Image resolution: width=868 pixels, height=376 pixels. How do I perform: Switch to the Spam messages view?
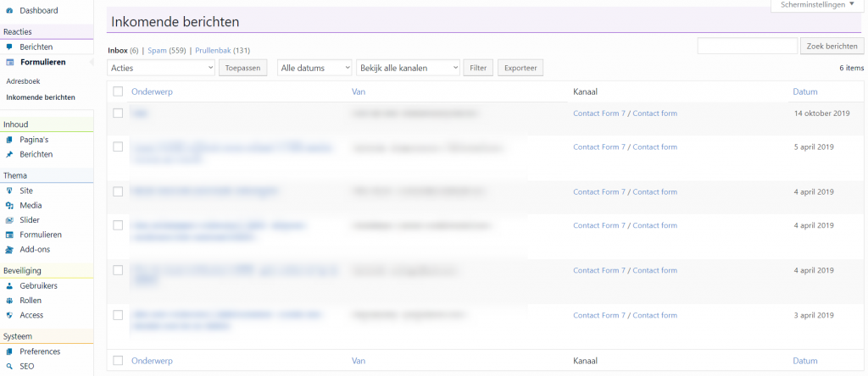pyautogui.click(x=157, y=50)
